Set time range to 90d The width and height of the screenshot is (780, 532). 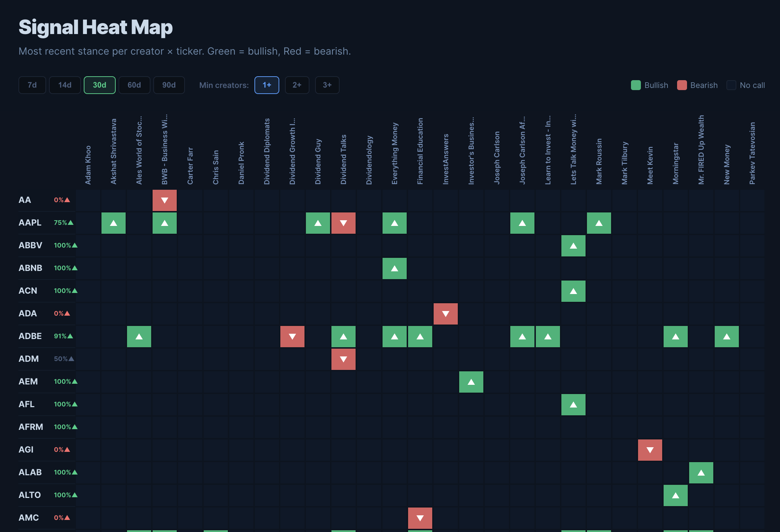click(x=169, y=85)
